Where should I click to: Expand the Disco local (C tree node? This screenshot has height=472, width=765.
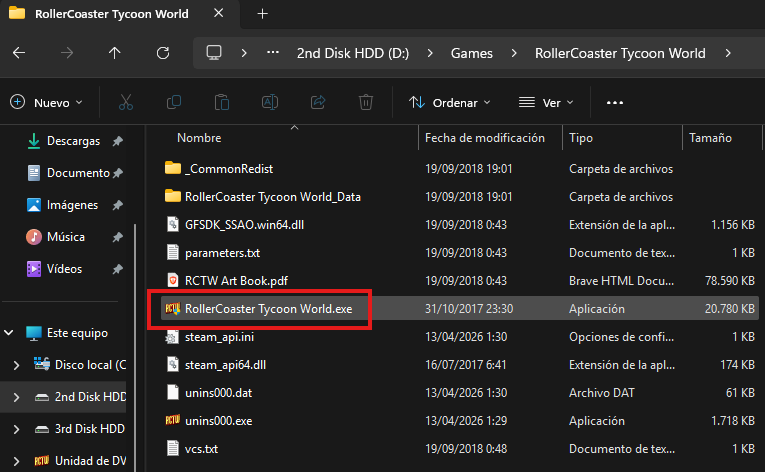click(16, 365)
